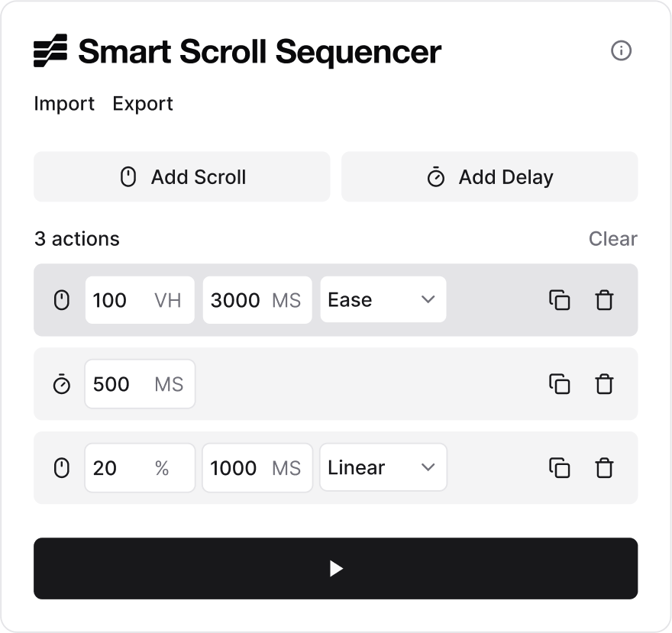The image size is (672, 633).
Task: Open the Export menu
Action: pyautogui.click(x=143, y=104)
